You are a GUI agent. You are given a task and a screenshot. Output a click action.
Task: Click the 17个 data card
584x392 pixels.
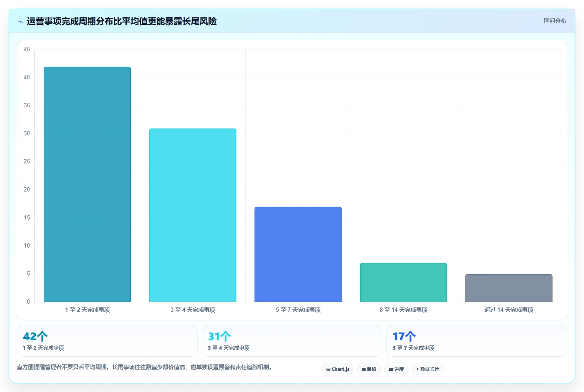tap(477, 341)
